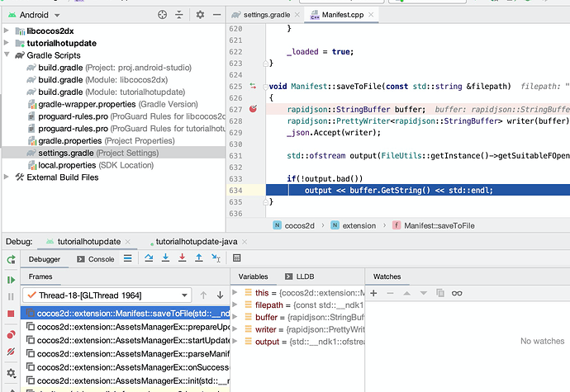Click the Evaluate Expression calculator icon

pyautogui.click(x=237, y=258)
